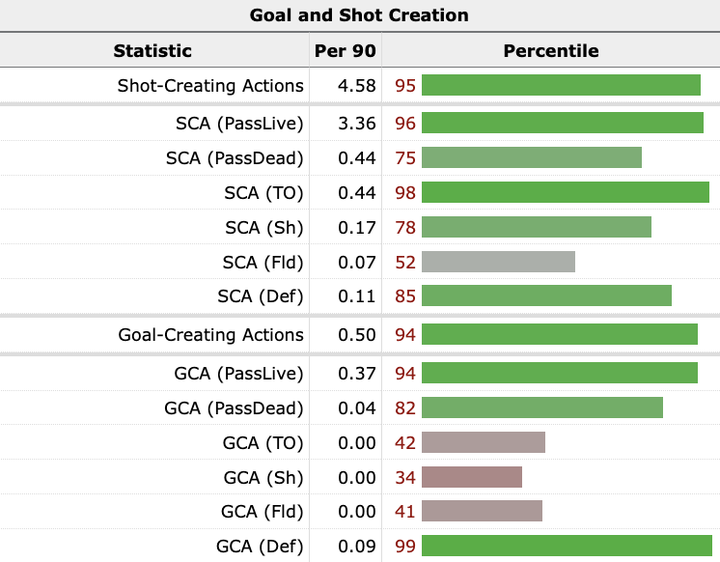The width and height of the screenshot is (720, 562).
Task: Select the Shot-Creating Actions row label
Action: coord(210,85)
